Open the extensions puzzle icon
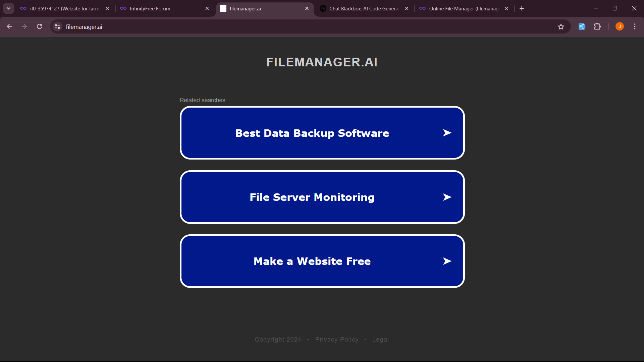The height and width of the screenshot is (362, 644). [x=597, y=26]
